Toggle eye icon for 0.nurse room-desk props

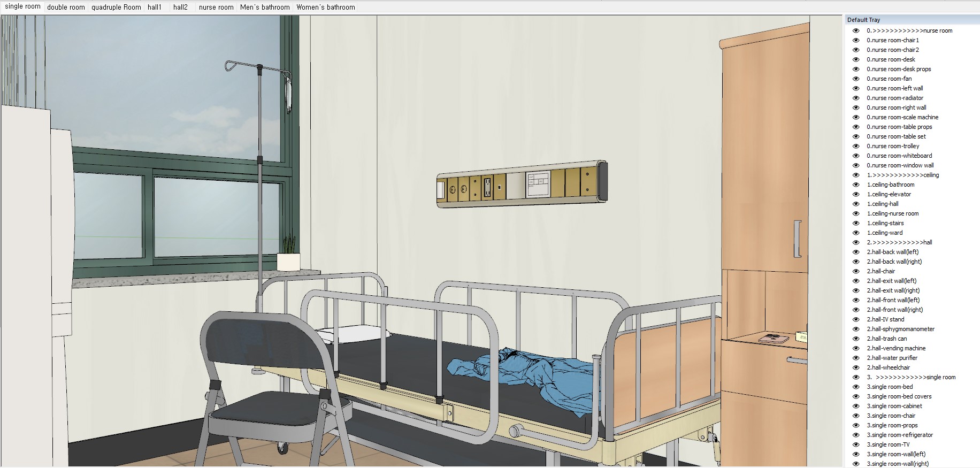(856, 69)
